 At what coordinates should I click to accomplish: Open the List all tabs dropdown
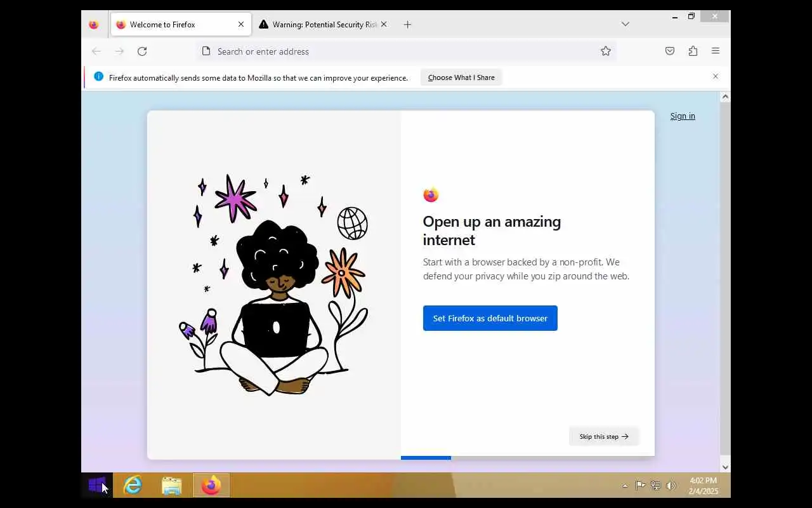pyautogui.click(x=625, y=25)
